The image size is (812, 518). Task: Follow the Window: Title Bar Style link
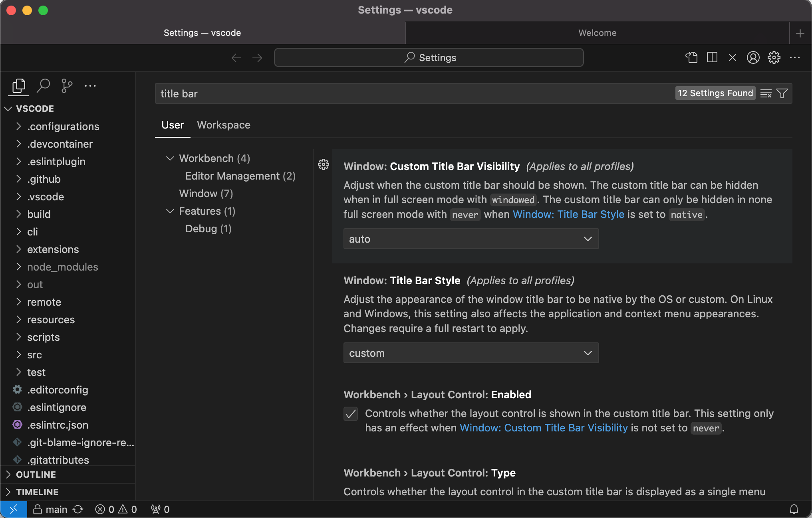click(x=568, y=214)
